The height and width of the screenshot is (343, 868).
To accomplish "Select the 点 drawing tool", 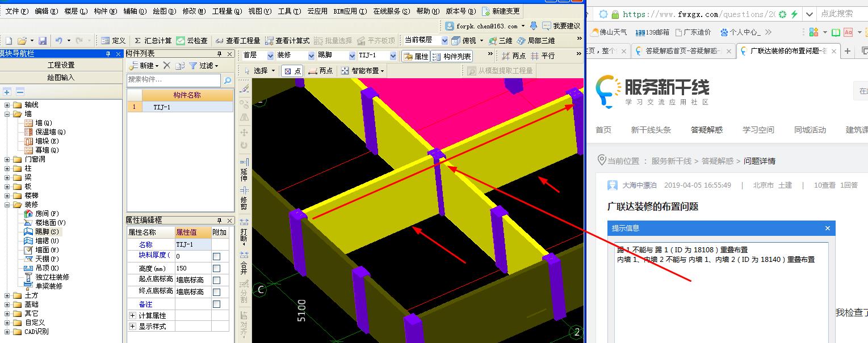I will (292, 71).
